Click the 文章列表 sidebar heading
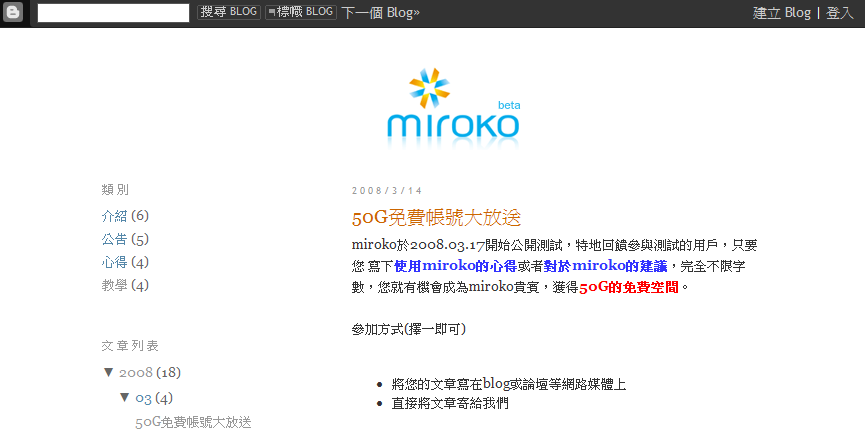This screenshot has width=865, height=436. pyautogui.click(x=130, y=345)
